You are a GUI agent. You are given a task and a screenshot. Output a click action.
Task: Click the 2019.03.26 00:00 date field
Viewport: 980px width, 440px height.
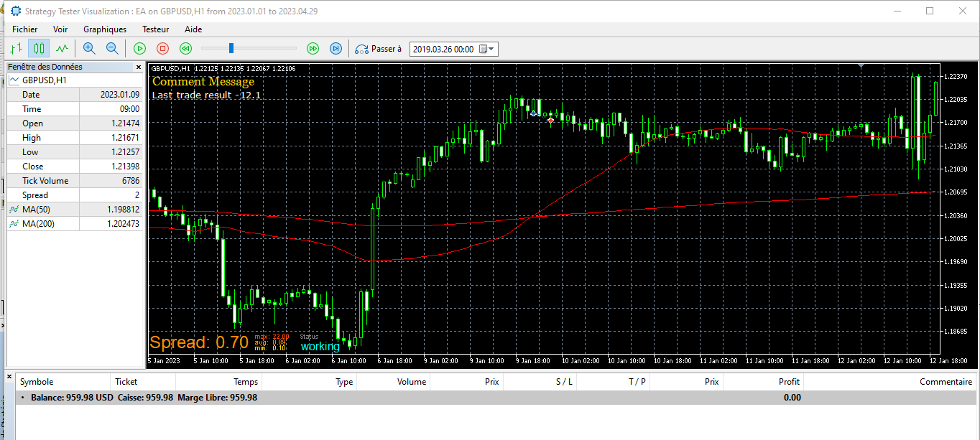[444, 49]
